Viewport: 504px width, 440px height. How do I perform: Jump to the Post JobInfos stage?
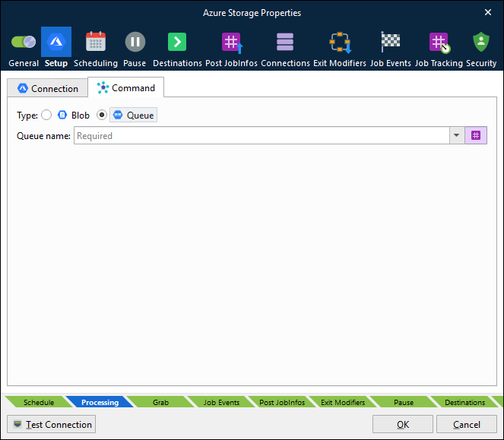[282, 402]
